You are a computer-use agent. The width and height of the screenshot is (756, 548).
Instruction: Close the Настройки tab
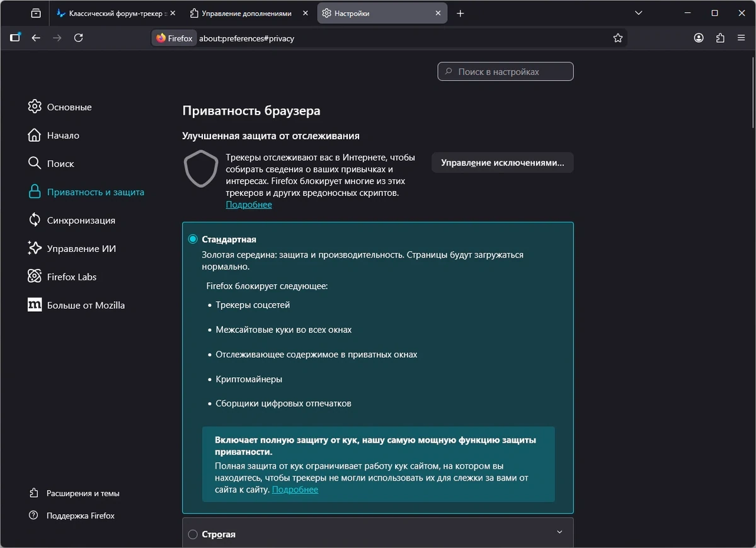pos(438,13)
